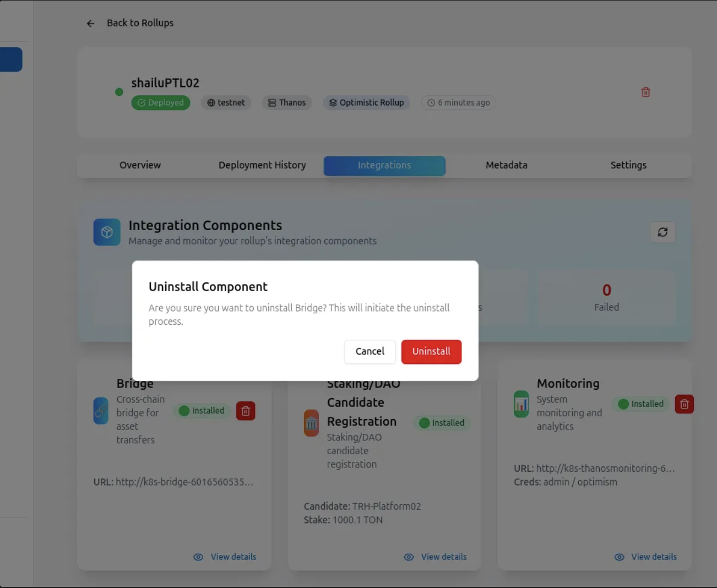Go back using the arrow icon
The width and height of the screenshot is (717, 588).
(x=90, y=23)
